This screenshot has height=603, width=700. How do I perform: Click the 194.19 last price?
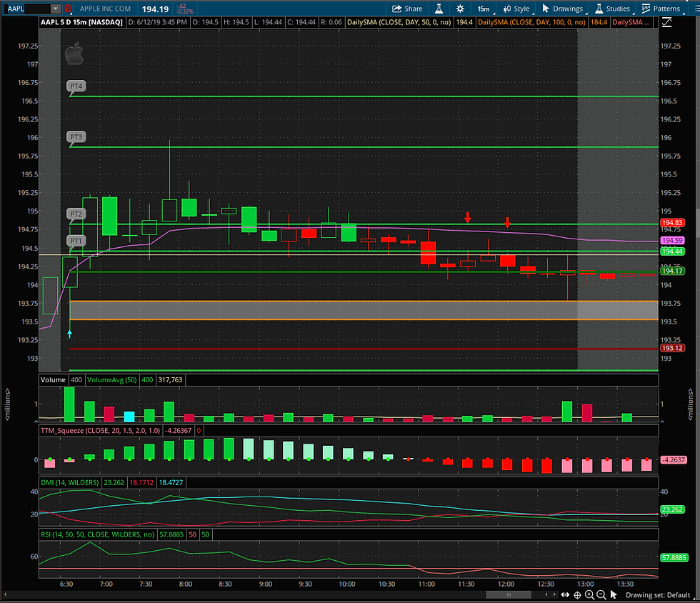tap(156, 9)
